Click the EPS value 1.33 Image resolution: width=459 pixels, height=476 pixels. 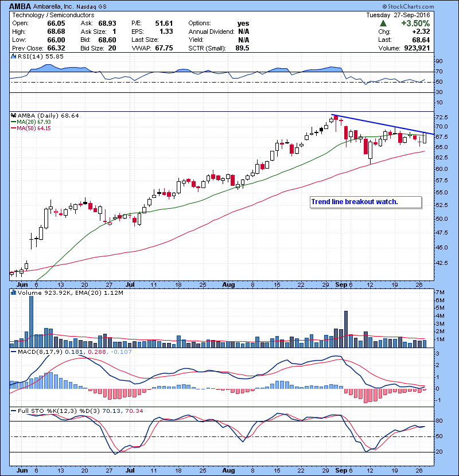(166, 32)
